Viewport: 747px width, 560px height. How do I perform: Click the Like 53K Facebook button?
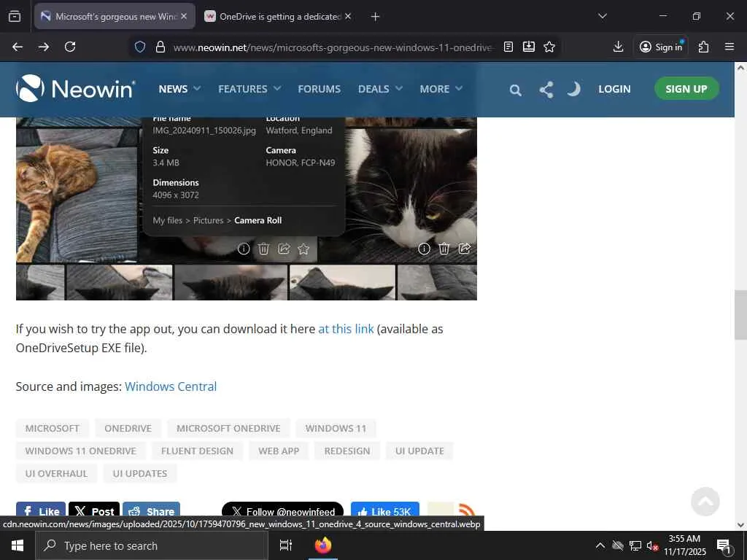pyautogui.click(x=385, y=510)
